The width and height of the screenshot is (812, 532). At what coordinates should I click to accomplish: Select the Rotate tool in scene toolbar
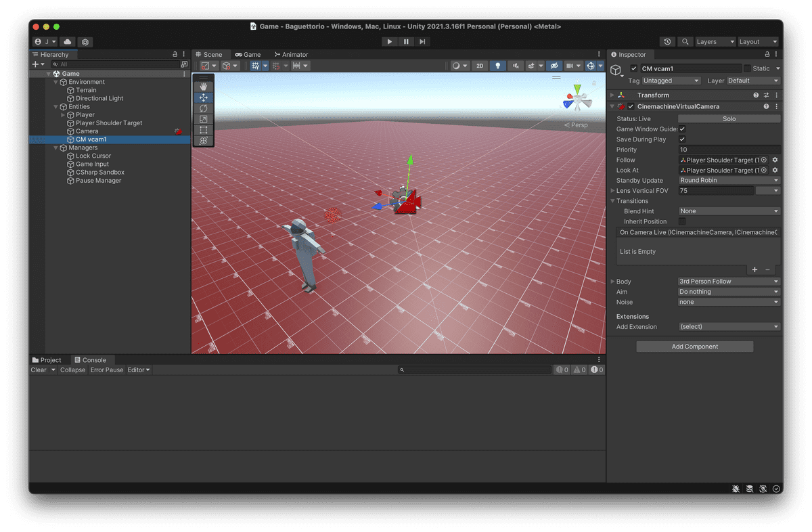pyautogui.click(x=203, y=108)
